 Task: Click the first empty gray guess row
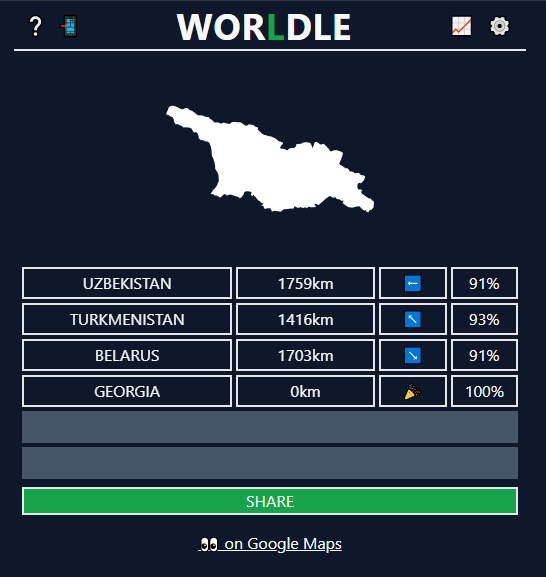(x=270, y=427)
